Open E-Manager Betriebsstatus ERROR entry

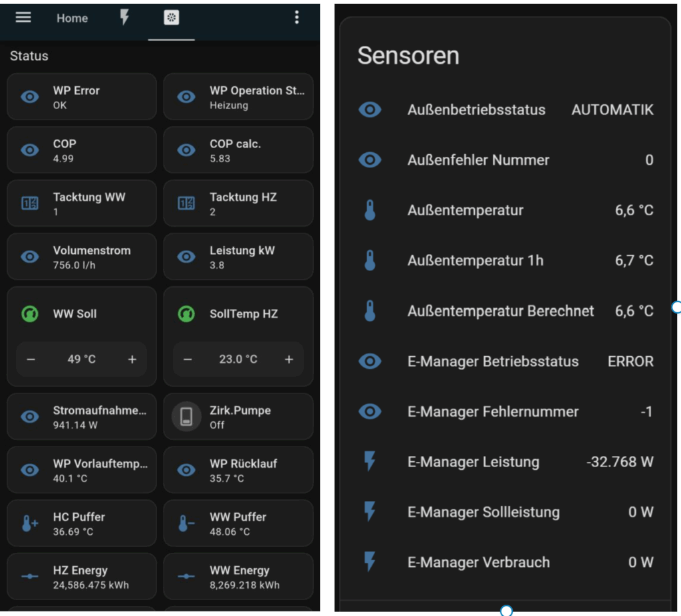tap(505, 361)
